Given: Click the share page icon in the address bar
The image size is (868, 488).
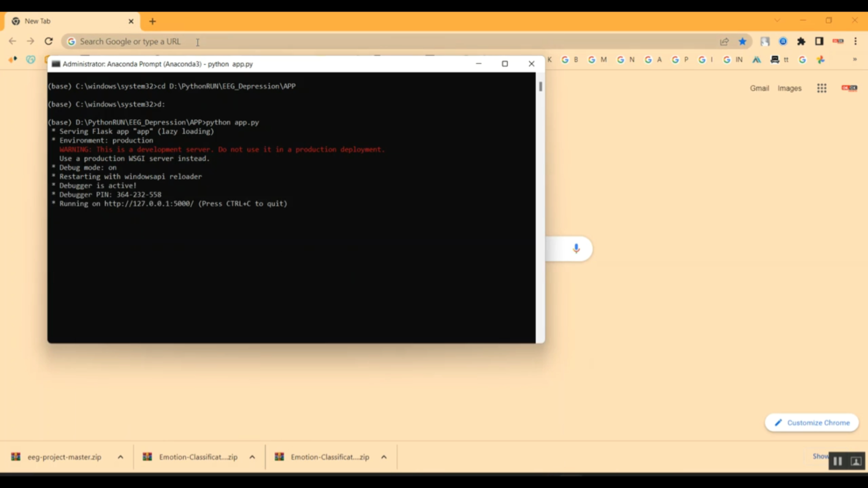Looking at the screenshot, I should click(x=724, y=41).
